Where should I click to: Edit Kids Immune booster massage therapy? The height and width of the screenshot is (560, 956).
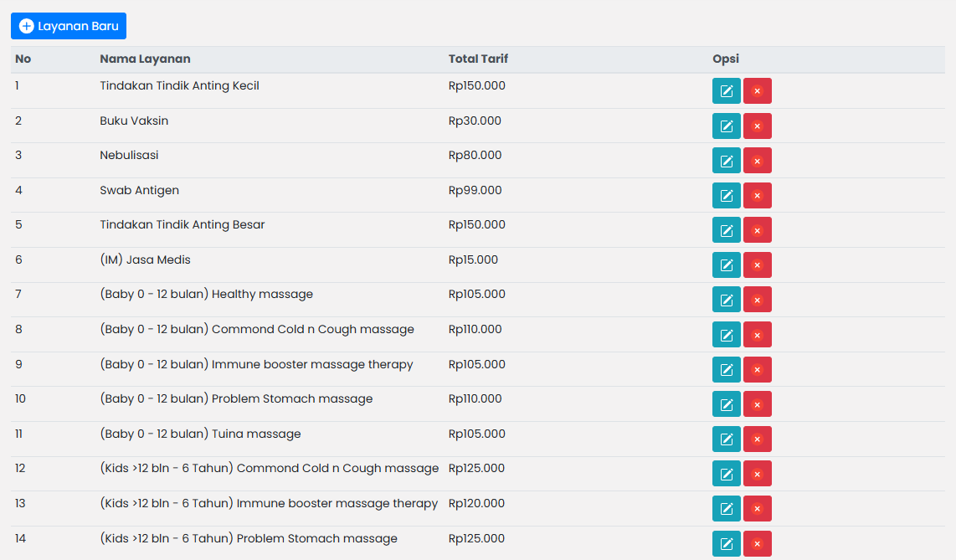(x=726, y=509)
